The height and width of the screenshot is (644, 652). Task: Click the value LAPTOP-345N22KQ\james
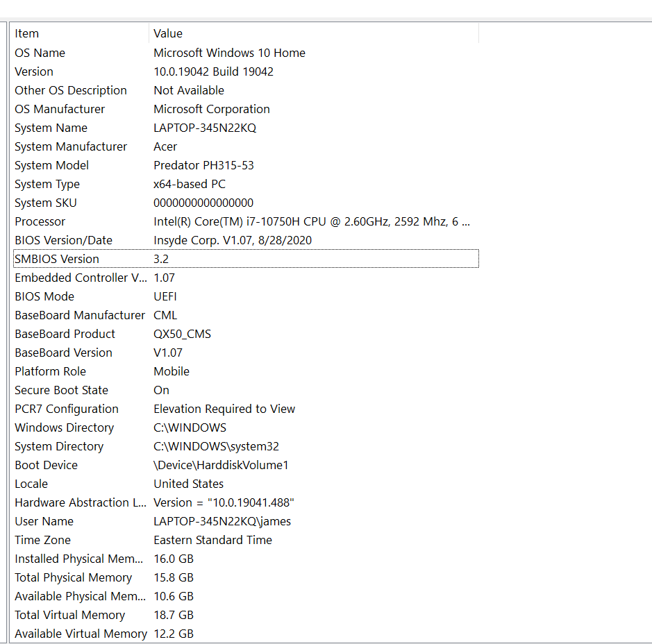point(222,521)
